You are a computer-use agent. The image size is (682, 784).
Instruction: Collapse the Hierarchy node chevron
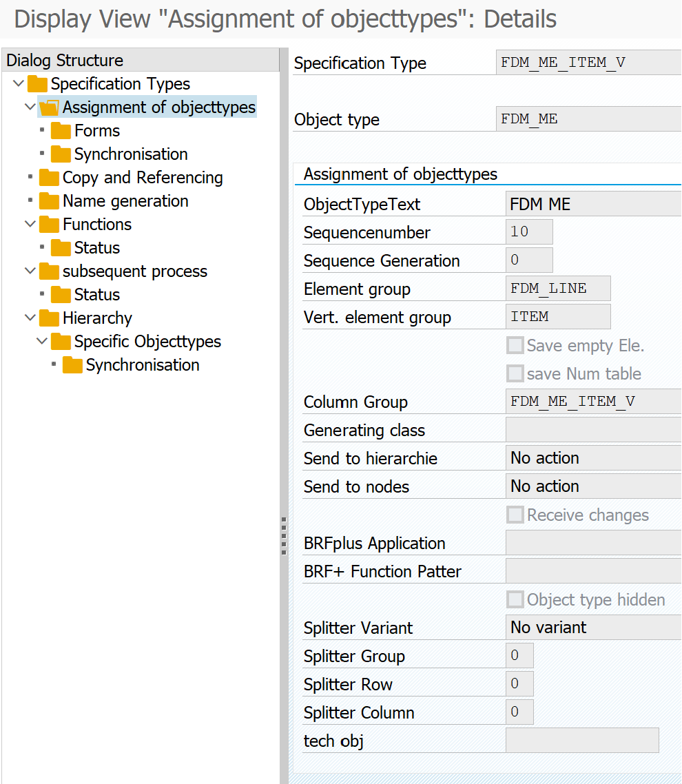(30, 318)
